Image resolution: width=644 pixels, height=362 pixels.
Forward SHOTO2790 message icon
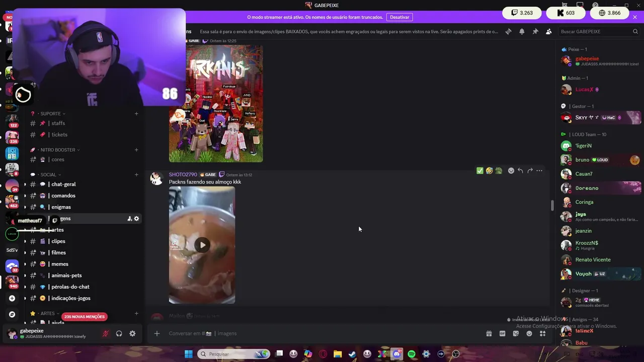(530, 170)
